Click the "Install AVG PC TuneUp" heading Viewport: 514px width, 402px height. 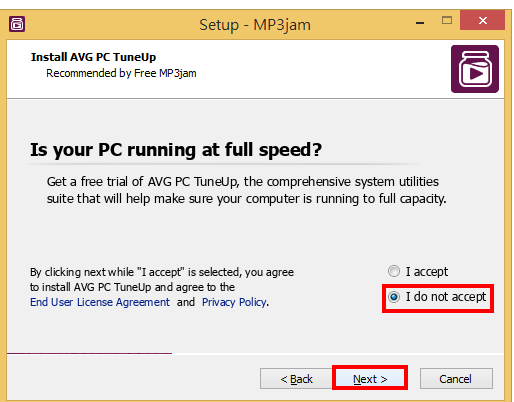tap(93, 57)
